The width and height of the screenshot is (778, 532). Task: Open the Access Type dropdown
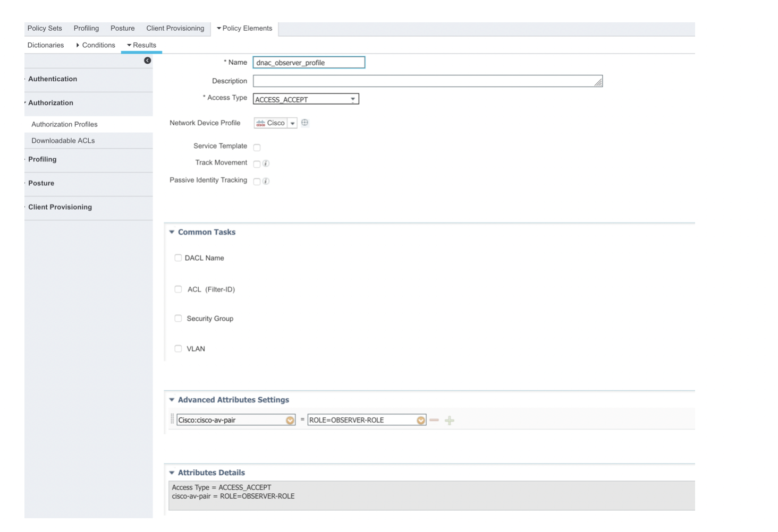[352, 99]
